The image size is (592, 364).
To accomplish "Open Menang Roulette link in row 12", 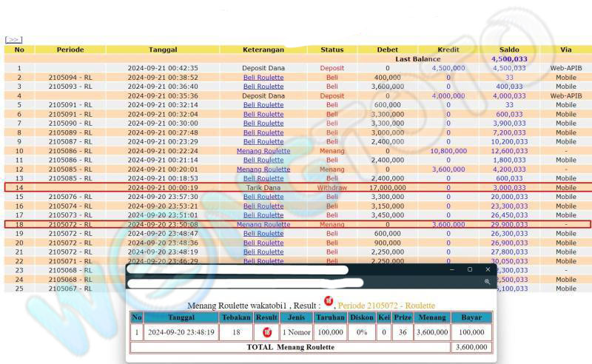I will point(263,169).
